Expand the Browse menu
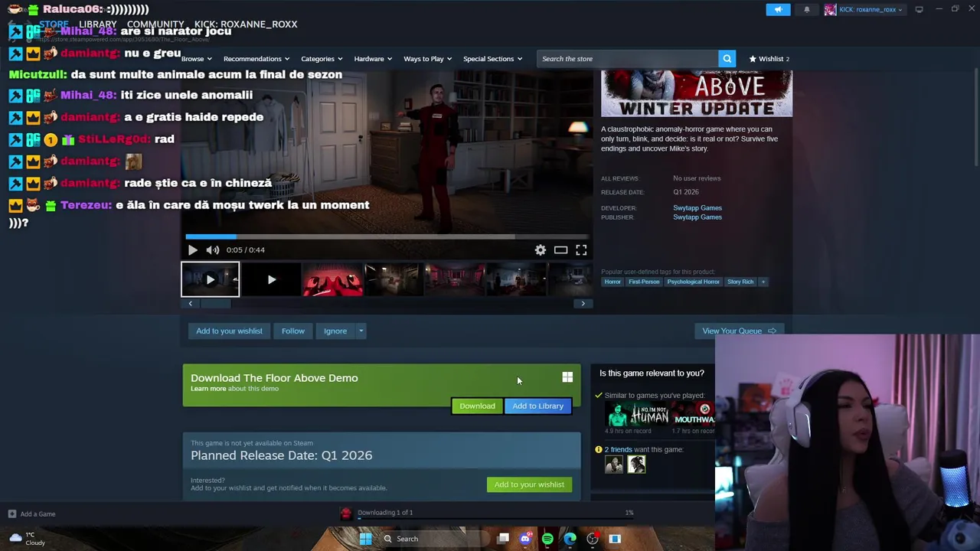This screenshot has height=551, width=980. 195,58
